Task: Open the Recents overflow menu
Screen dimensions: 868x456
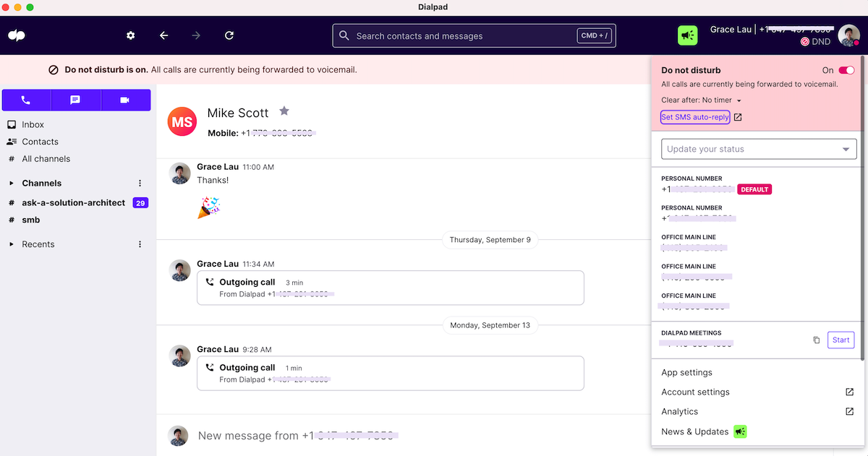Action: pyautogui.click(x=140, y=244)
